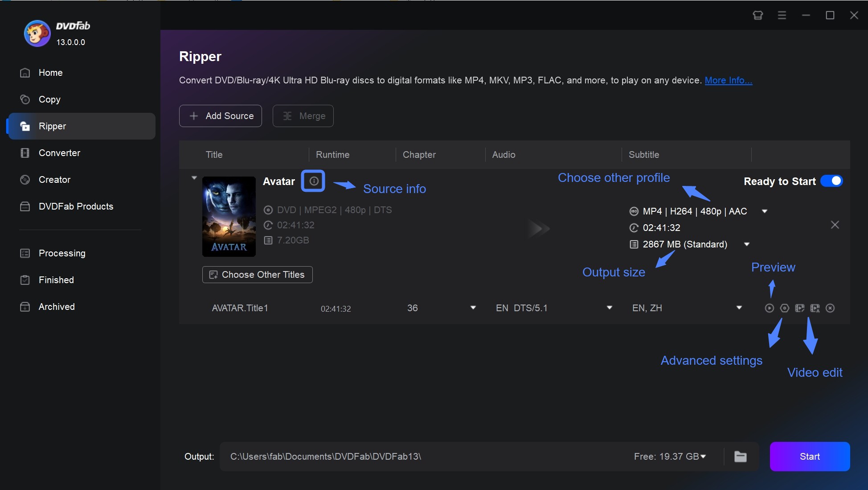Expand the Audio dropdown for AVATAR.Title1
Screen dimensions: 868x490
pos(609,308)
